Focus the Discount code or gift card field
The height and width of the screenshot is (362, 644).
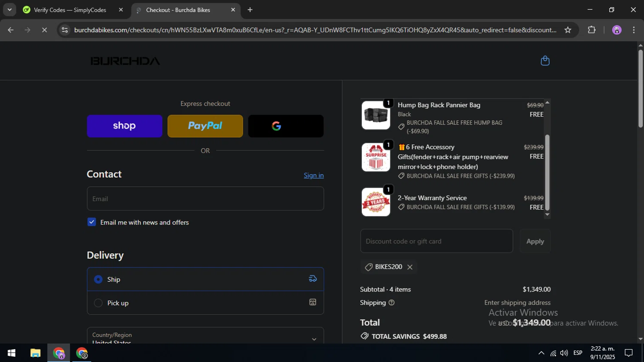pyautogui.click(x=437, y=241)
